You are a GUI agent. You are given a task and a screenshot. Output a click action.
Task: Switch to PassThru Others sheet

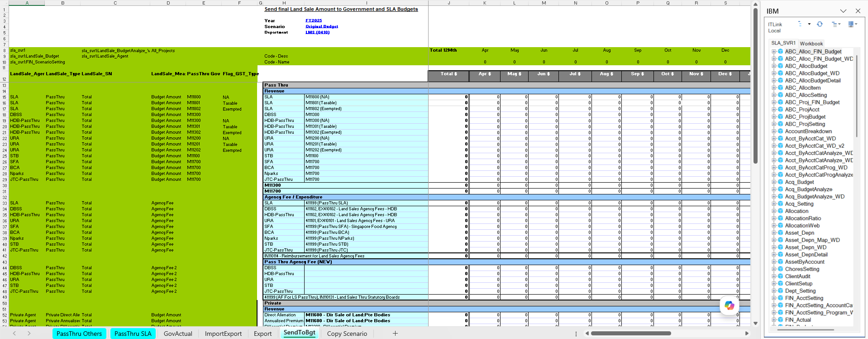pyautogui.click(x=79, y=334)
